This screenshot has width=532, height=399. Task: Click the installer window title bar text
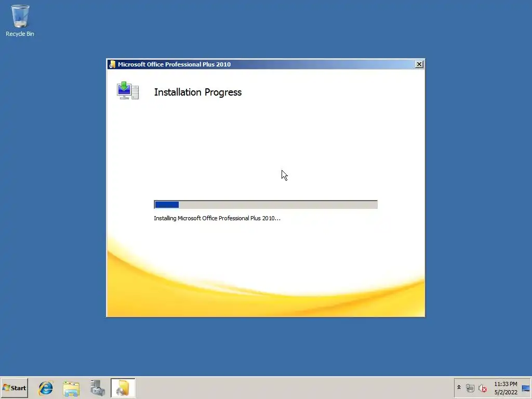tap(174, 64)
